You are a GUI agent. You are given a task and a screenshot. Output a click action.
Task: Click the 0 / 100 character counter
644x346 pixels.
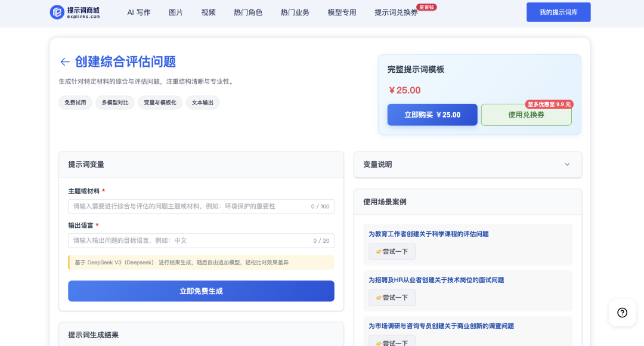(x=320, y=206)
